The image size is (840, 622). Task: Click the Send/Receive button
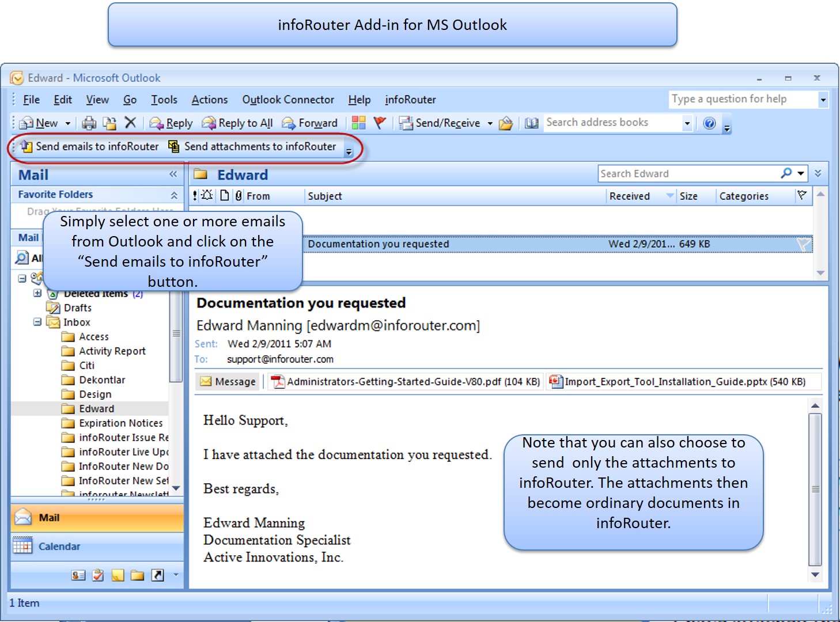[440, 123]
